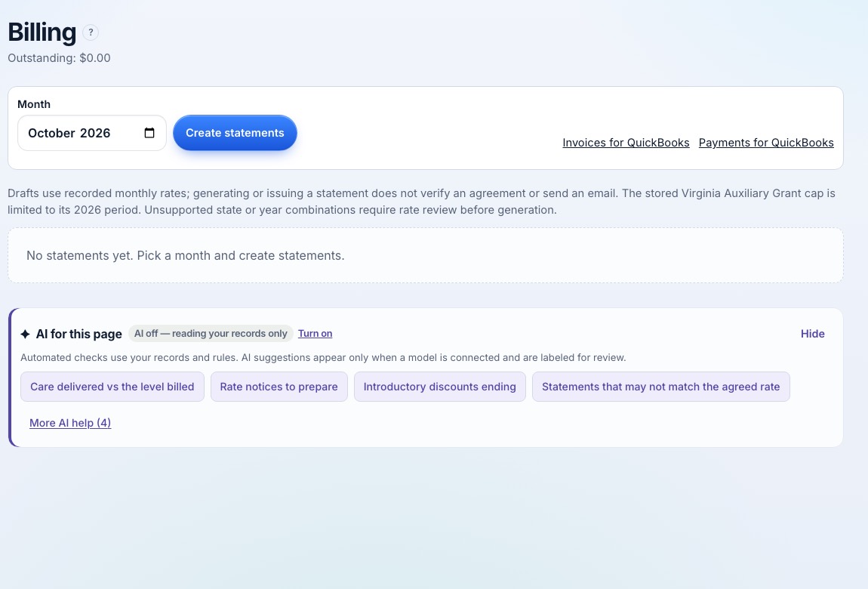Select Care delivered vs the level billed
The width and height of the screenshot is (868, 589).
pyautogui.click(x=112, y=387)
